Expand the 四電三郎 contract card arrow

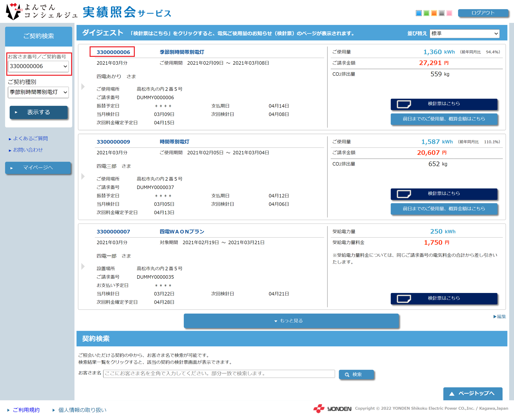83,176
